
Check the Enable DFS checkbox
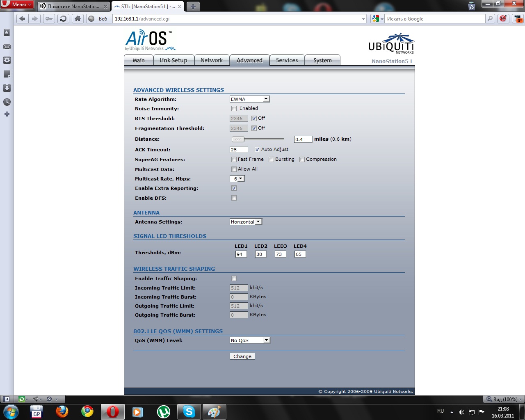click(x=234, y=198)
